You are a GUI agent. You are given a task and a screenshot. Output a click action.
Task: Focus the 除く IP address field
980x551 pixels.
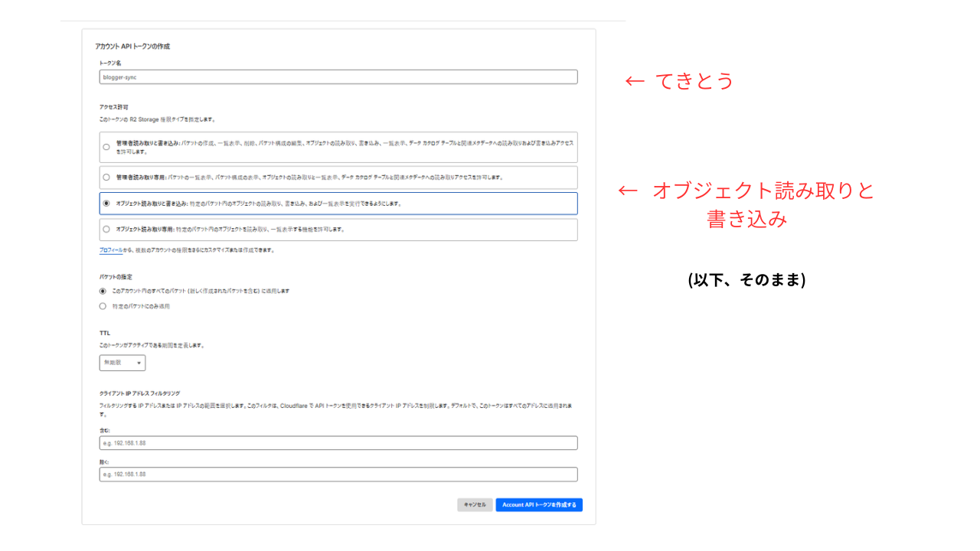click(x=337, y=474)
